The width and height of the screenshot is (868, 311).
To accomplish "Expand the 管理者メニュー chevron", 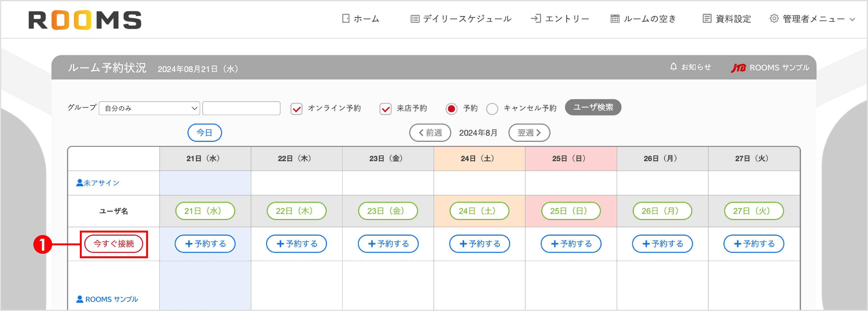I will (x=853, y=19).
